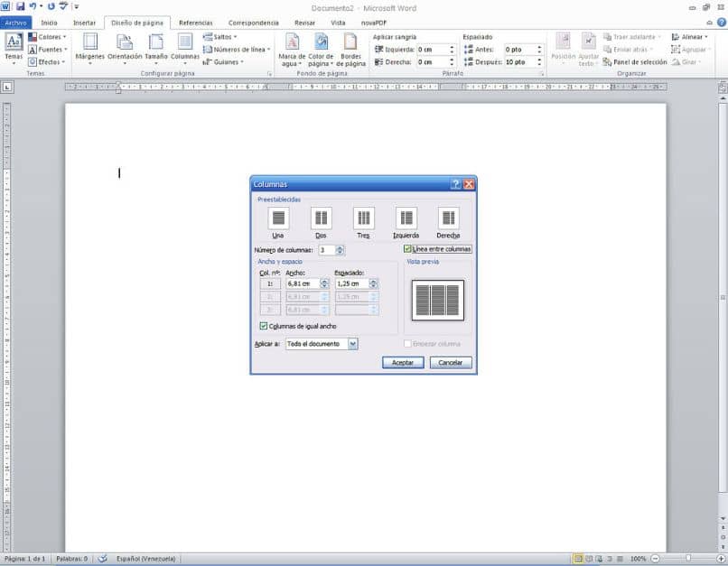Click the zoom out minus button
The width and height of the screenshot is (728, 566).
tap(655, 559)
